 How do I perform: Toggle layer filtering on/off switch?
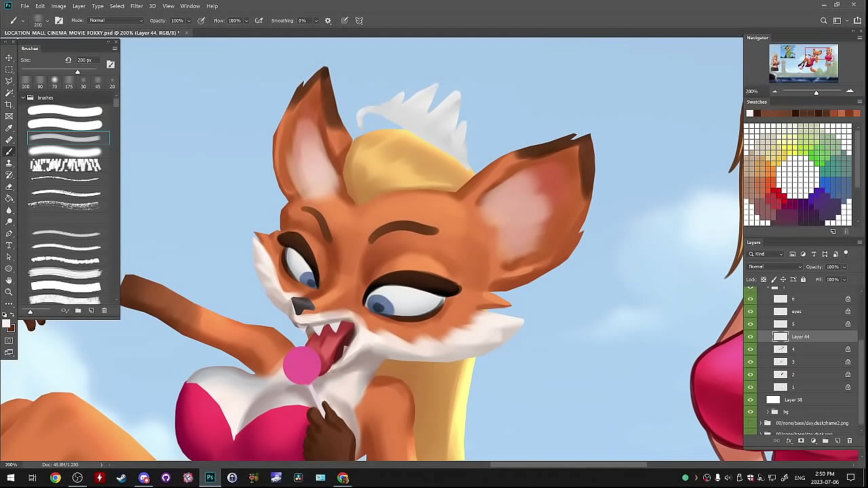(x=846, y=253)
